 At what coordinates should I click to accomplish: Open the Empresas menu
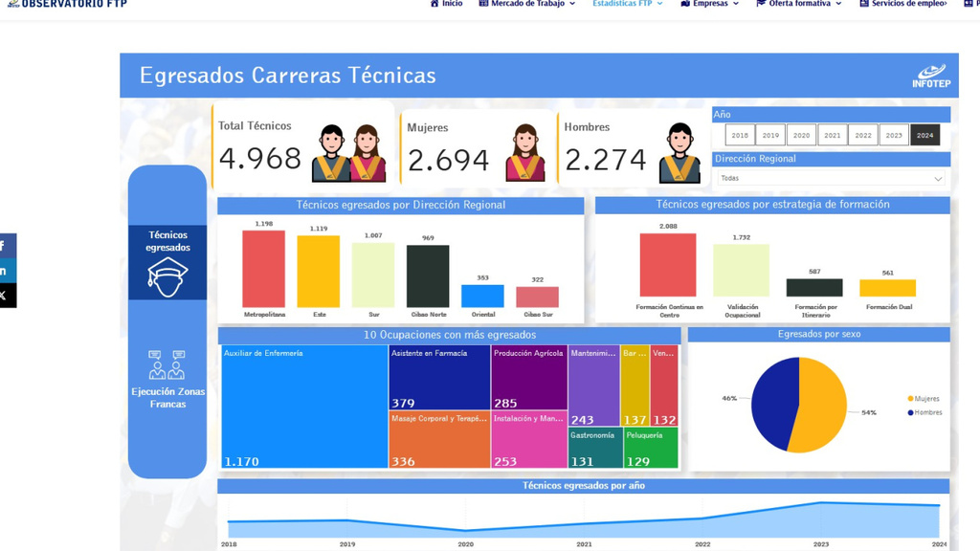tap(710, 4)
